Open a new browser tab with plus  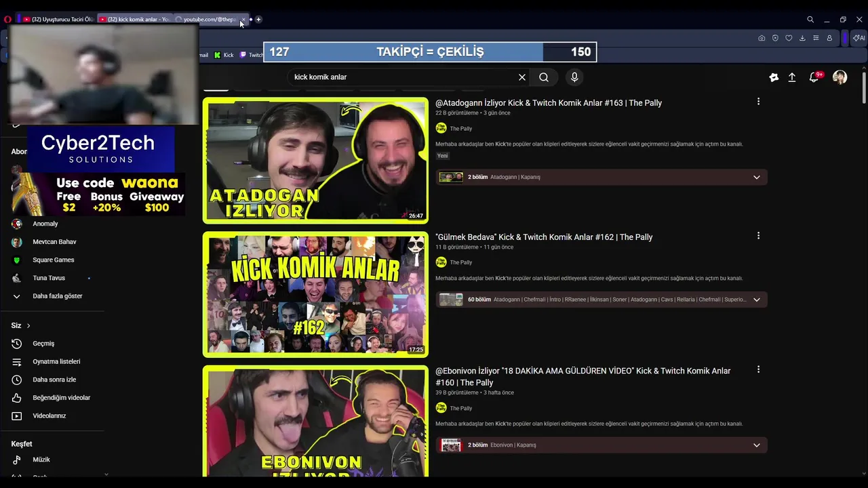[258, 20]
